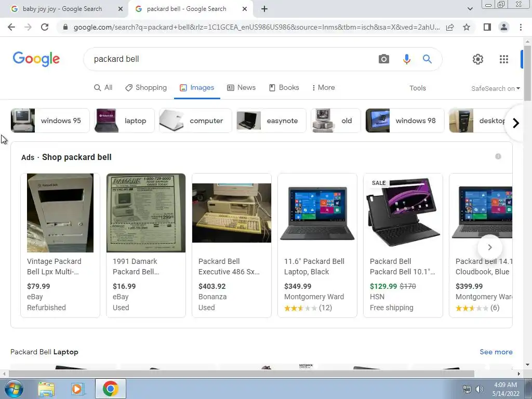Filter by 'windows 95' chip
532x399 pixels.
(50, 121)
